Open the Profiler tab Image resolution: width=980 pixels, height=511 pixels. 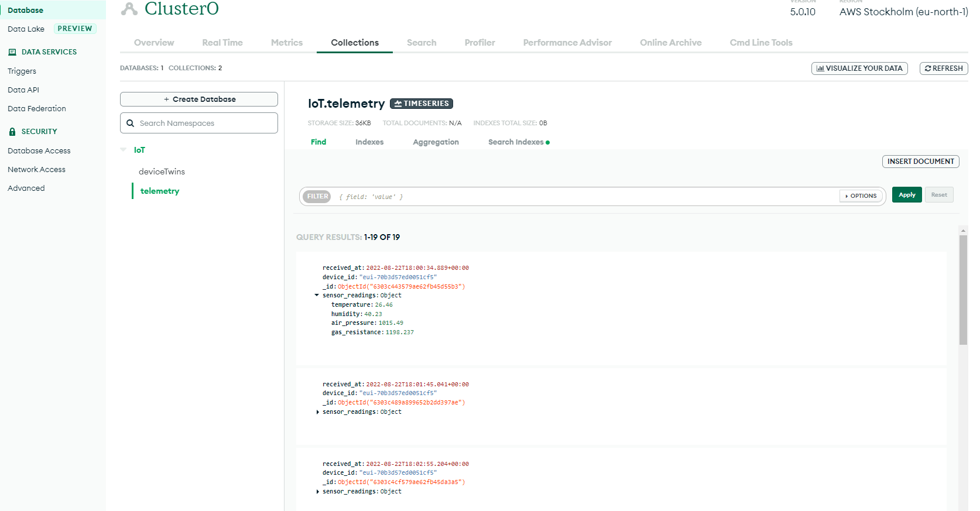tap(480, 43)
